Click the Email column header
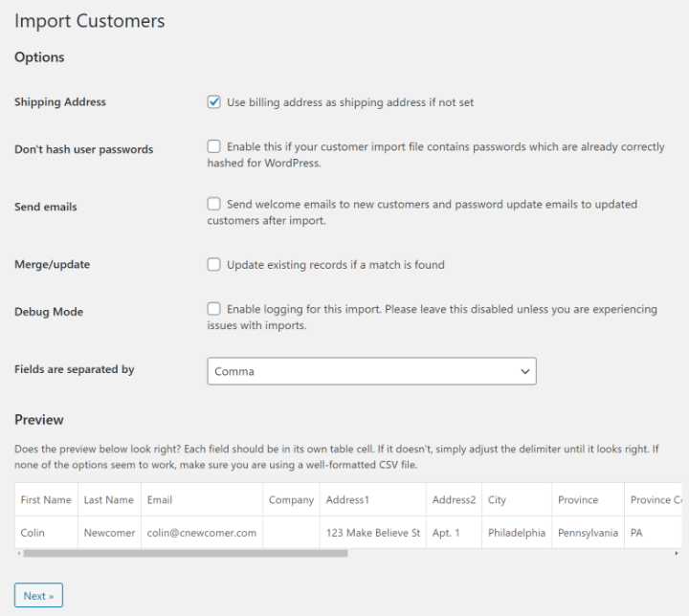Screen dimensions: 689x616 [160, 500]
